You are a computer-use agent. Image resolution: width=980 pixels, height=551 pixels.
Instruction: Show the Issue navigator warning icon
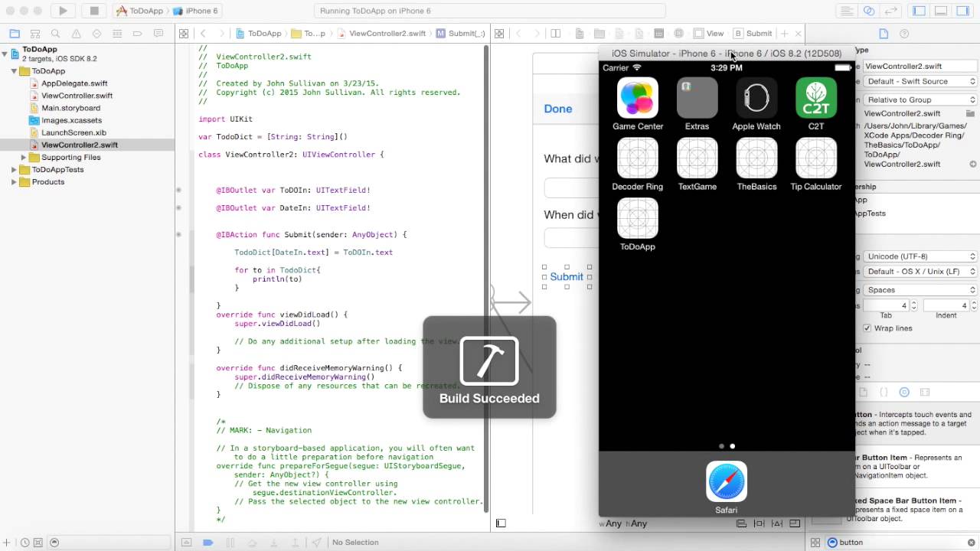tap(77, 34)
